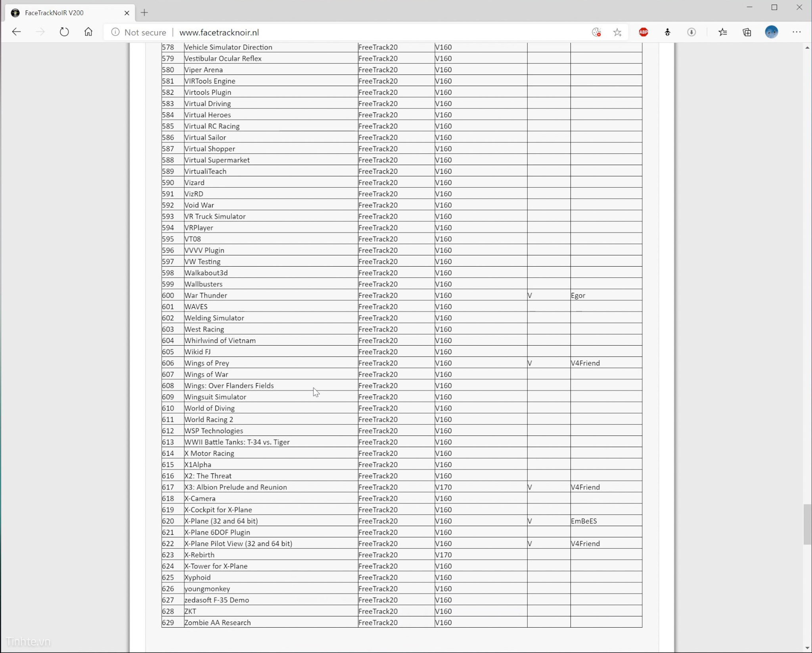Open tracking prevention cookie icon
This screenshot has height=653, width=812.
[596, 33]
